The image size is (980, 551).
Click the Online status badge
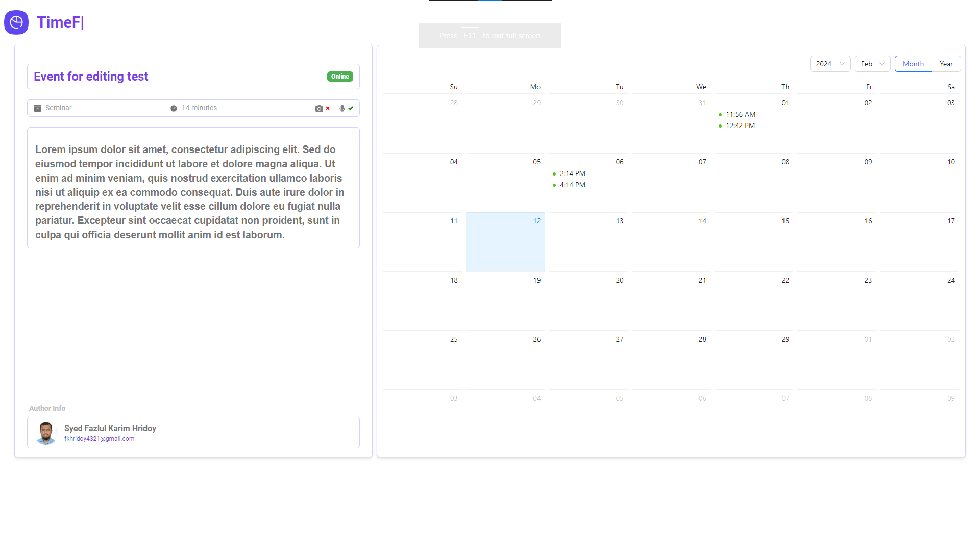pos(339,76)
